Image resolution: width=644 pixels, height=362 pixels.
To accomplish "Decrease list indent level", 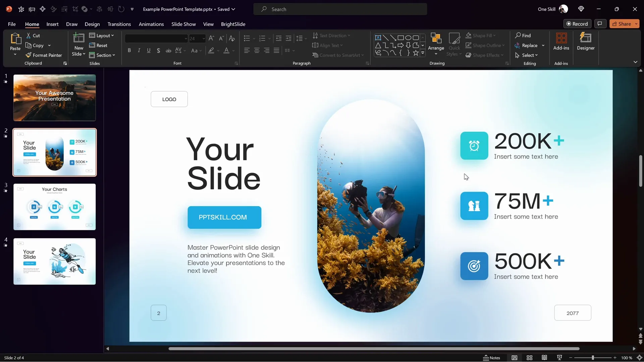I will (279, 38).
